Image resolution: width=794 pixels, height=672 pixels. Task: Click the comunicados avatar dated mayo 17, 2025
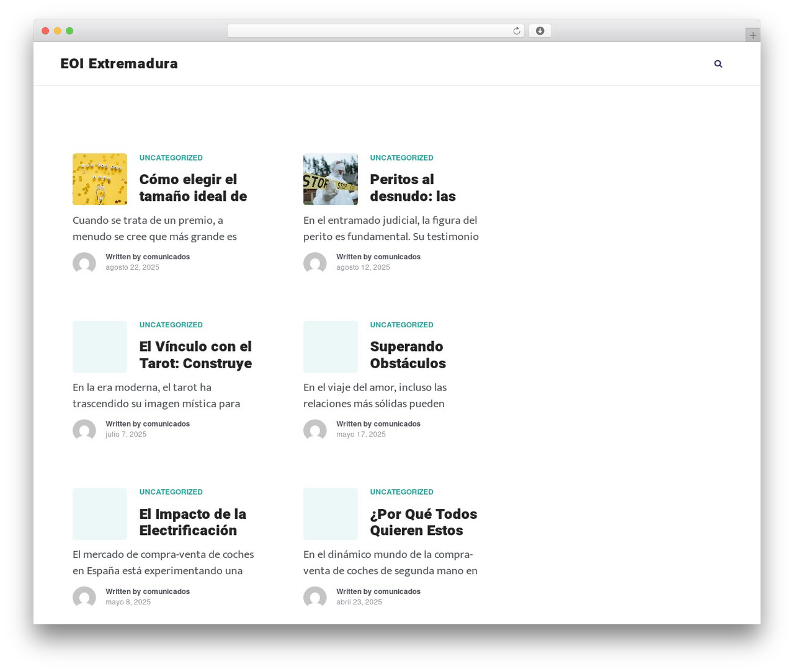pyautogui.click(x=315, y=431)
